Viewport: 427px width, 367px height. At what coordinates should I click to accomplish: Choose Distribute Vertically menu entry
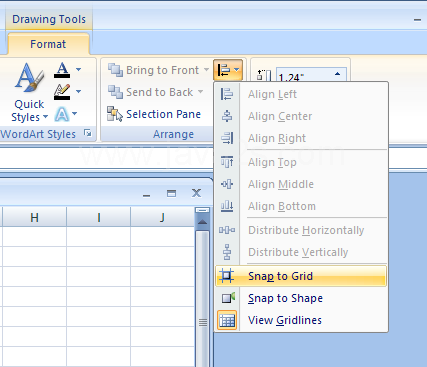click(302, 252)
